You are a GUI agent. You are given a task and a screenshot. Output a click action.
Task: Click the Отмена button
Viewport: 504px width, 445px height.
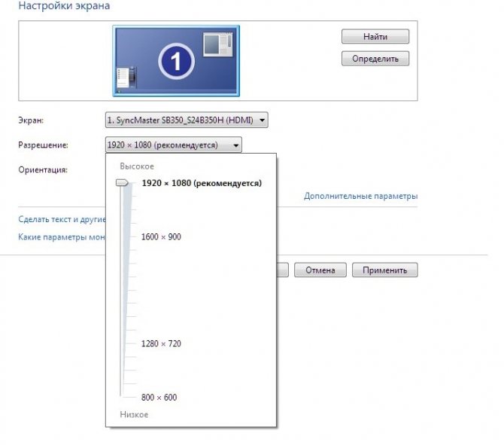coord(320,270)
